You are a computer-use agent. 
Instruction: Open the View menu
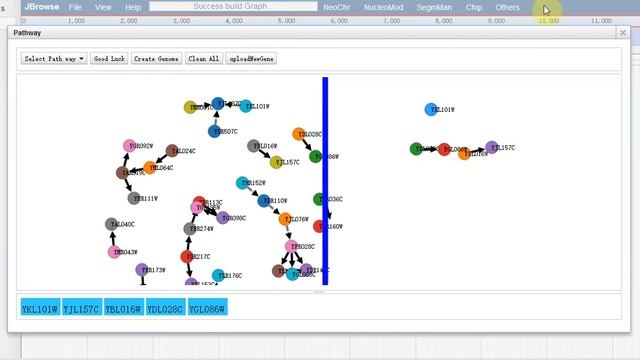coord(103,7)
